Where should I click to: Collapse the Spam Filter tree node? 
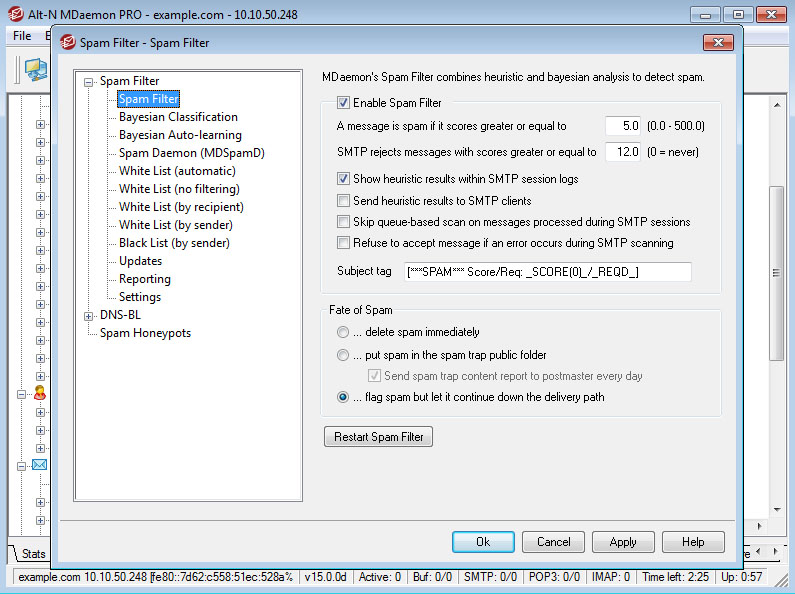(89, 82)
